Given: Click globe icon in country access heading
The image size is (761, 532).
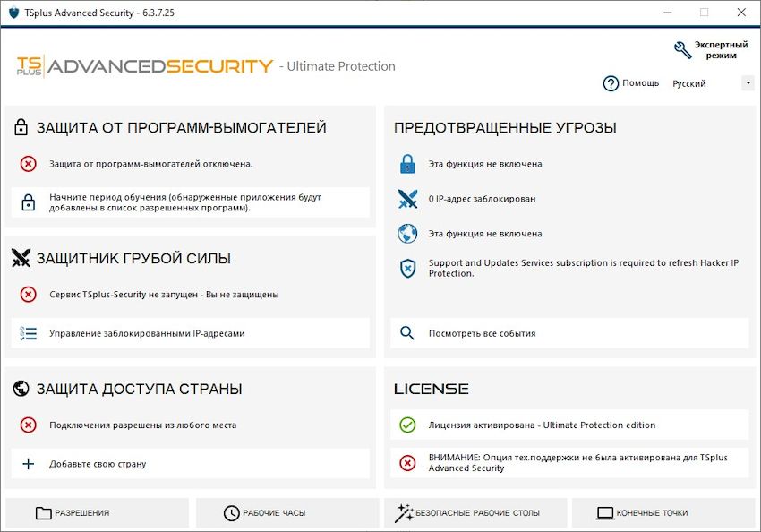Looking at the screenshot, I should (21, 389).
